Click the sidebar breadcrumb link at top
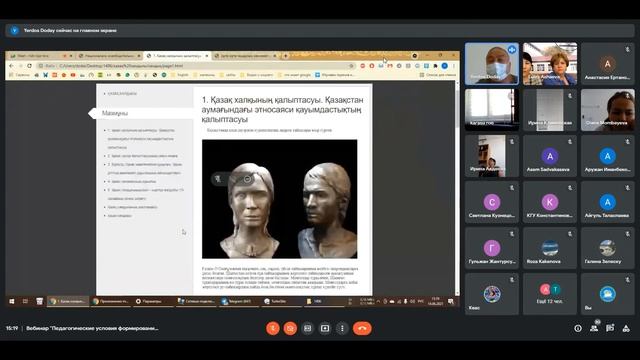Image resolution: width=640 pixels, height=360 pixels. [x=122, y=93]
